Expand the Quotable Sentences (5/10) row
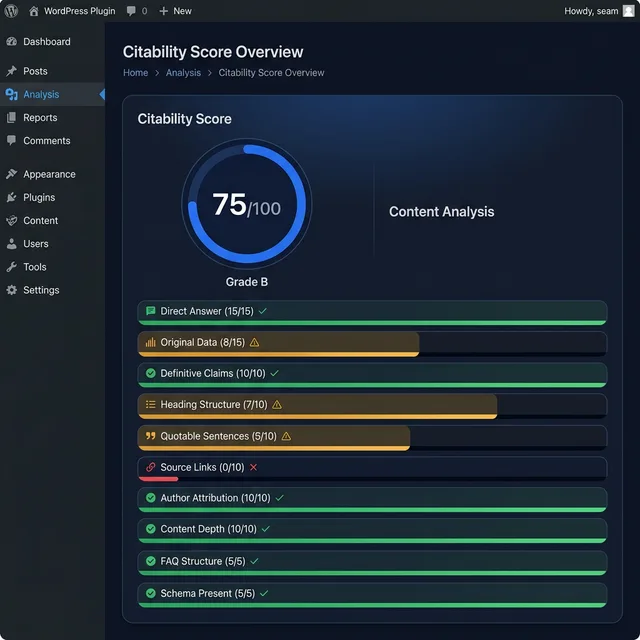Image resolution: width=640 pixels, height=640 pixels. pos(371,436)
